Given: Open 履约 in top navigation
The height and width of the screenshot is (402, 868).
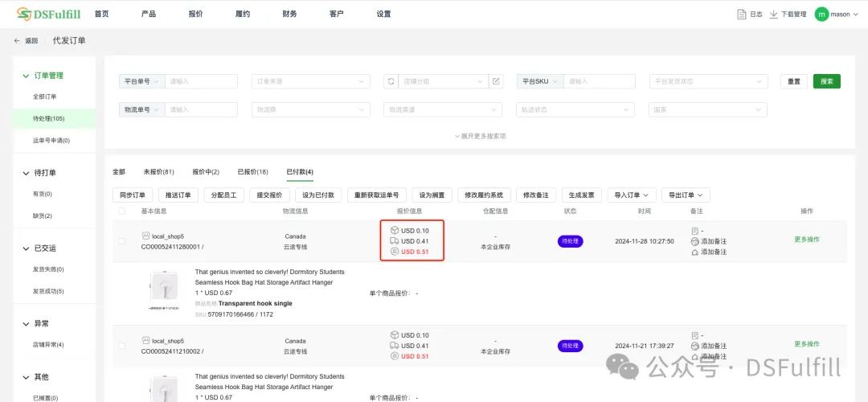Looking at the screenshot, I should pyautogui.click(x=243, y=14).
